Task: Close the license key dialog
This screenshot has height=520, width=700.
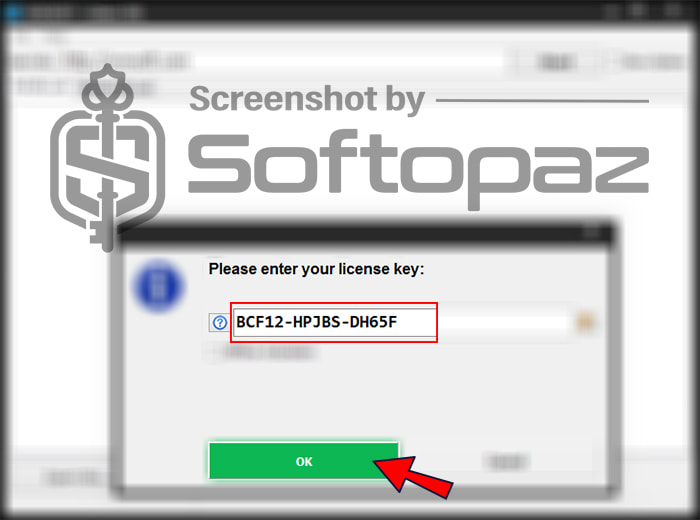Action: coord(592,232)
